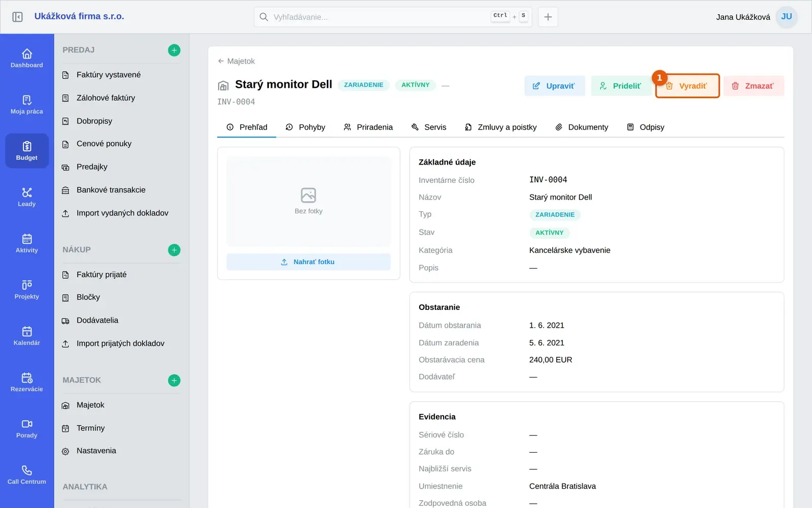Add new item in MAJETOK section
The height and width of the screenshot is (508, 812).
pyautogui.click(x=174, y=380)
